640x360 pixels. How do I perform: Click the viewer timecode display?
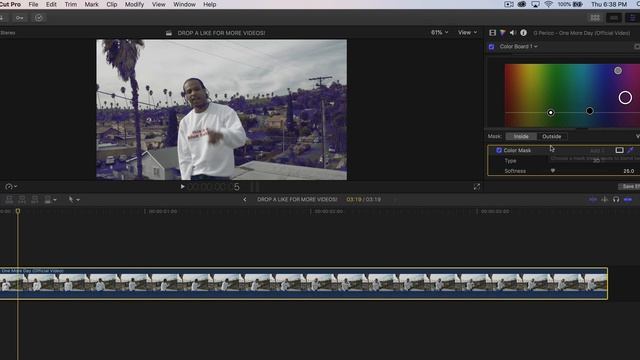(x=214, y=187)
